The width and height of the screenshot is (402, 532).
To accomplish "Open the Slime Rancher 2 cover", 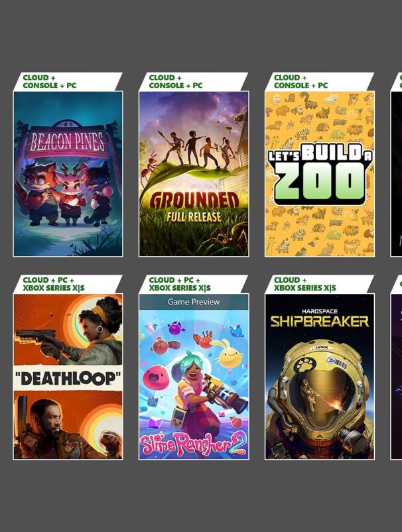I will 194,377.
